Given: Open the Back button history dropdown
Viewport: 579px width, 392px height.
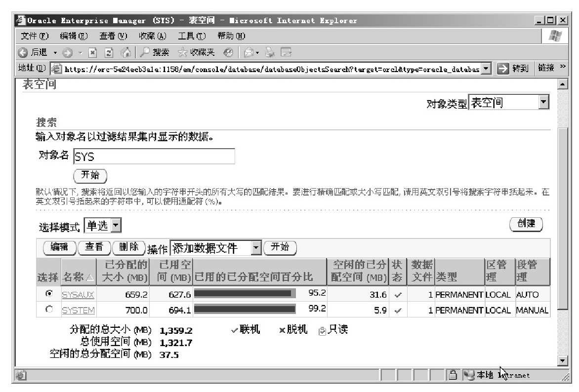Looking at the screenshot, I should tap(55, 53).
